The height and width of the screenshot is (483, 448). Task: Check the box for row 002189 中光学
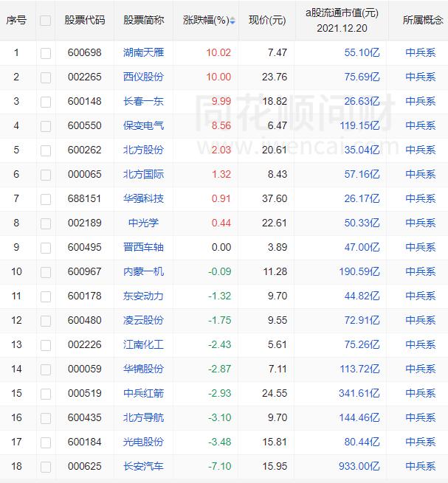coord(46,223)
